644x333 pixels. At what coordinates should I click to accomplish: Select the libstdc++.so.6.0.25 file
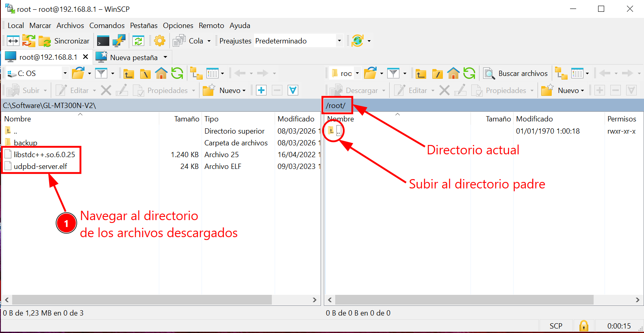(44, 154)
